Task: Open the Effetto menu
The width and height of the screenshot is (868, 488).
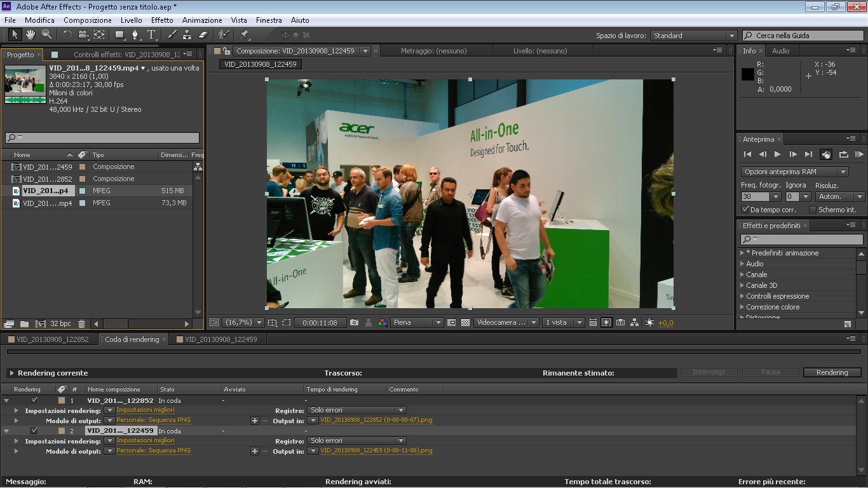Action: click(x=162, y=20)
